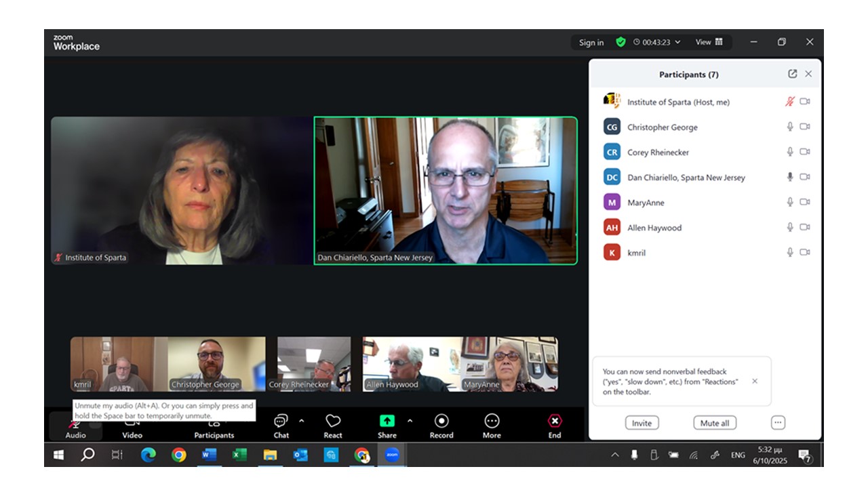Click the Mute all button
Screen dimensions: 868x488
pyautogui.click(x=715, y=423)
